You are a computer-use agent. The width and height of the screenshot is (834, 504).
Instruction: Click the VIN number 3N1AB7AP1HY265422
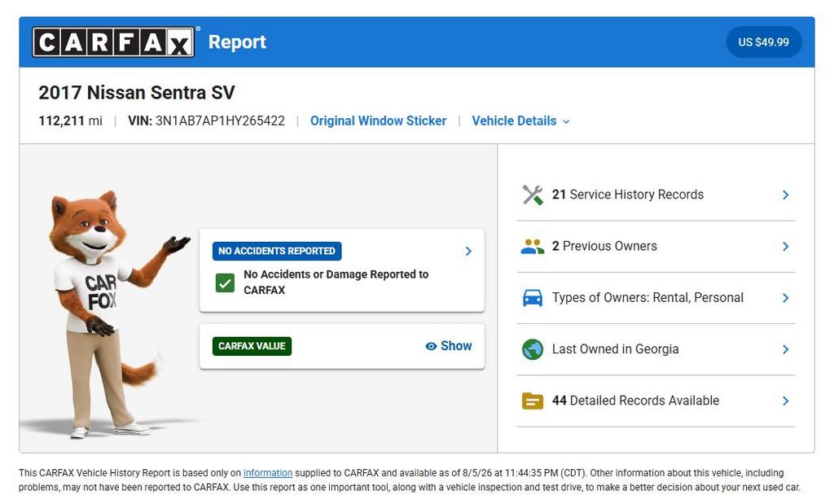pyautogui.click(x=220, y=121)
